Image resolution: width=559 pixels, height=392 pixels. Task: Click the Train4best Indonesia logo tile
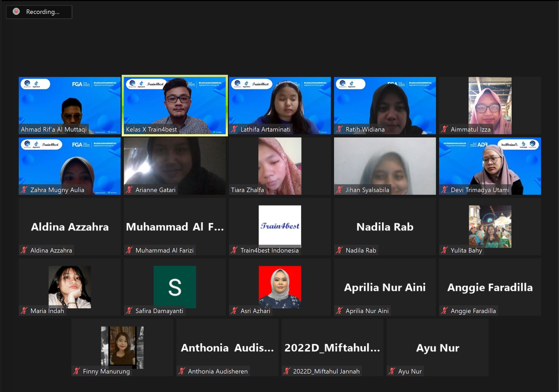[279, 226]
